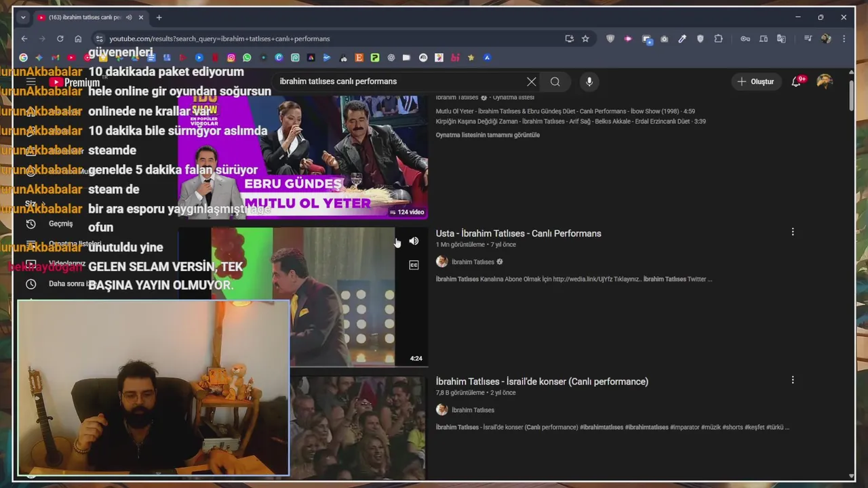View site information for youtube.com
Image resolution: width=868 pixels, height=488 pixels.
coord(100,39)
